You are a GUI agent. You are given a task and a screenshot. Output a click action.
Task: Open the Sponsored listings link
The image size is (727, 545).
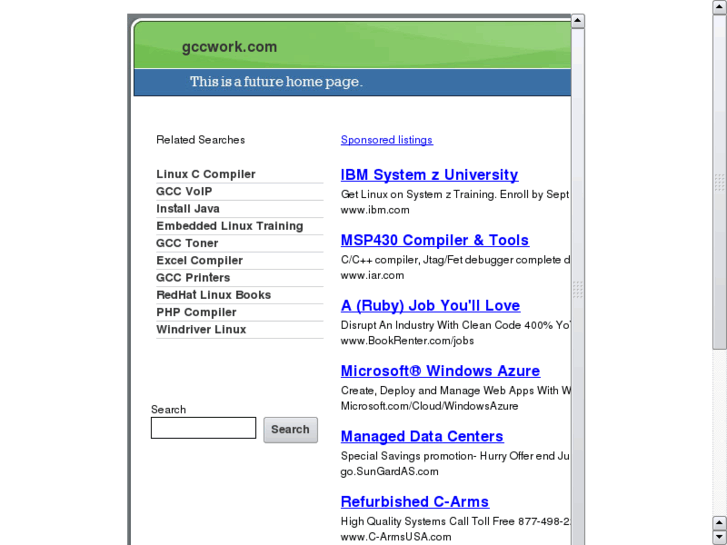(x=387, y=140)
